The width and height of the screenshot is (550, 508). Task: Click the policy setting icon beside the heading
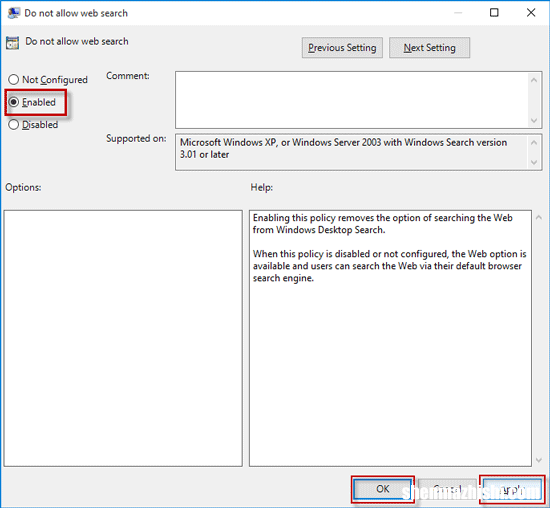12,43
